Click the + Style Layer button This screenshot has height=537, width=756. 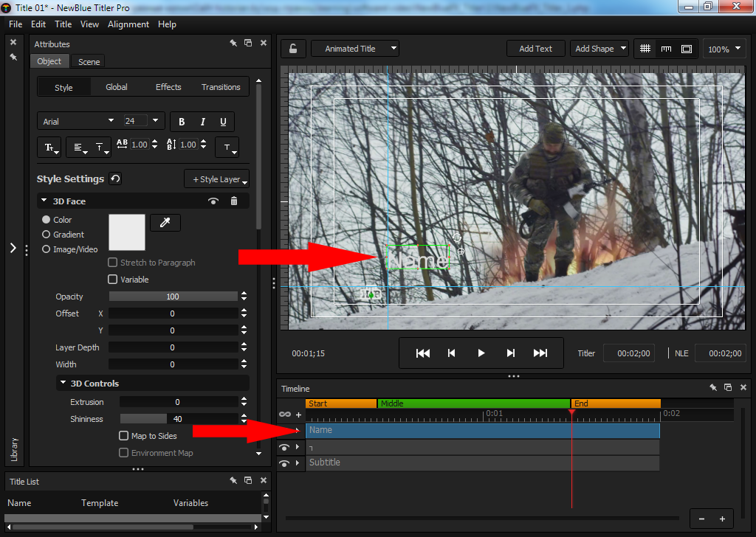click(216, 179)
